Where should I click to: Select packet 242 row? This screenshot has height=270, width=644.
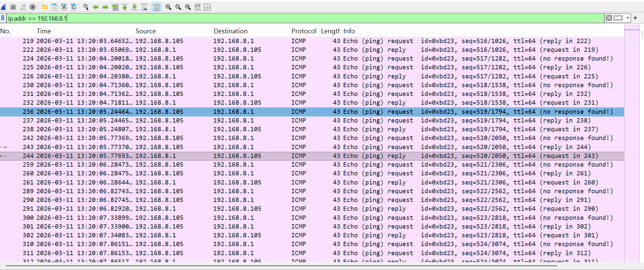pyautogui.click(x=312, y=138)
